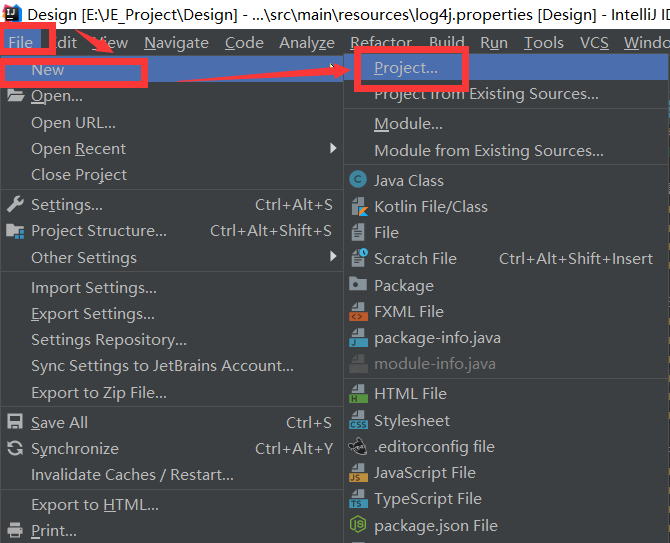Click the Stylesheet CSS icon
Viewport: 670px width, 543px height.
357,420
